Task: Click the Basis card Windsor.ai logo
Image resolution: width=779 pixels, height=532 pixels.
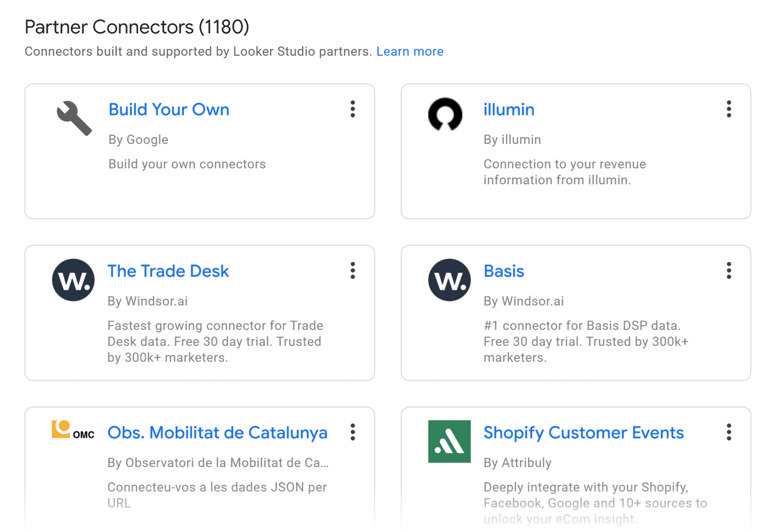Action: pos(450,280)
